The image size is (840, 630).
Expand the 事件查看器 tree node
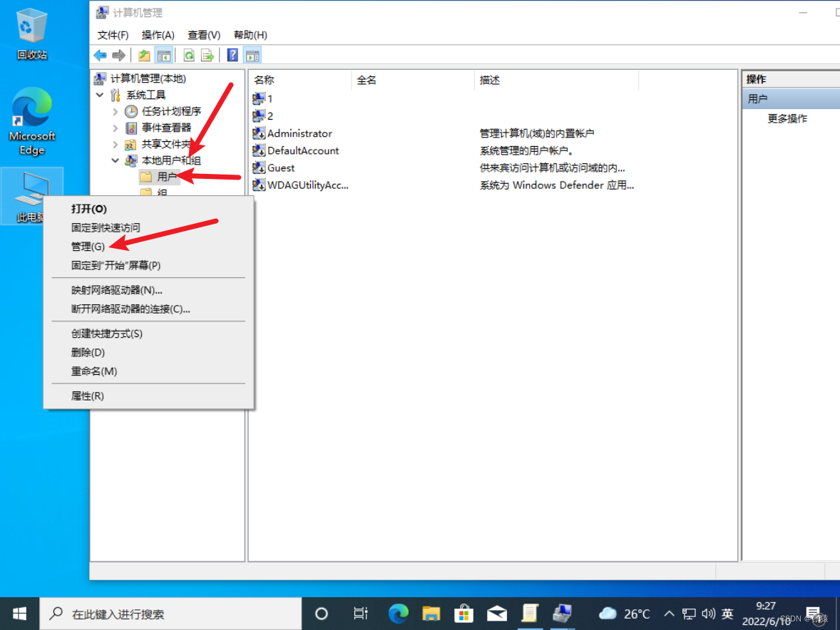click(116, 128)
